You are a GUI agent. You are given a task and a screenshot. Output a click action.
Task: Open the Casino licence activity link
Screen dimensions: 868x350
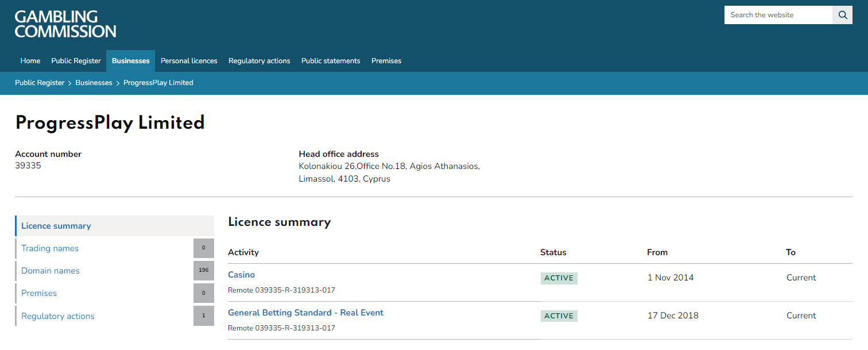pyautogui.click(x=241, y=275)
